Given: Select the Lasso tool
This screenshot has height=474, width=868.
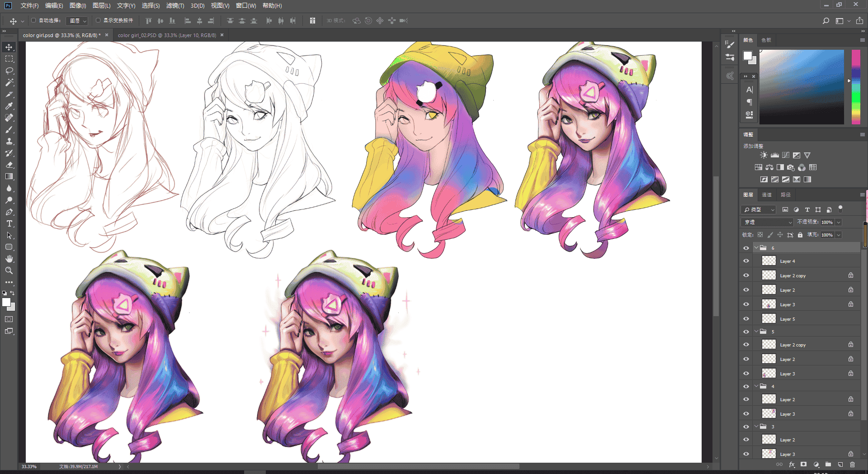Looking at the screenshot, I should click(x=9, y=71).
